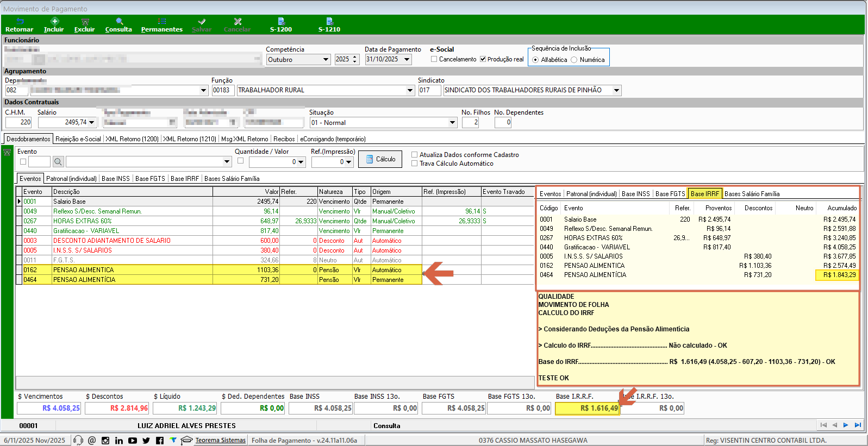Open Consulta with the magnifier icon

tap(119, 22)
